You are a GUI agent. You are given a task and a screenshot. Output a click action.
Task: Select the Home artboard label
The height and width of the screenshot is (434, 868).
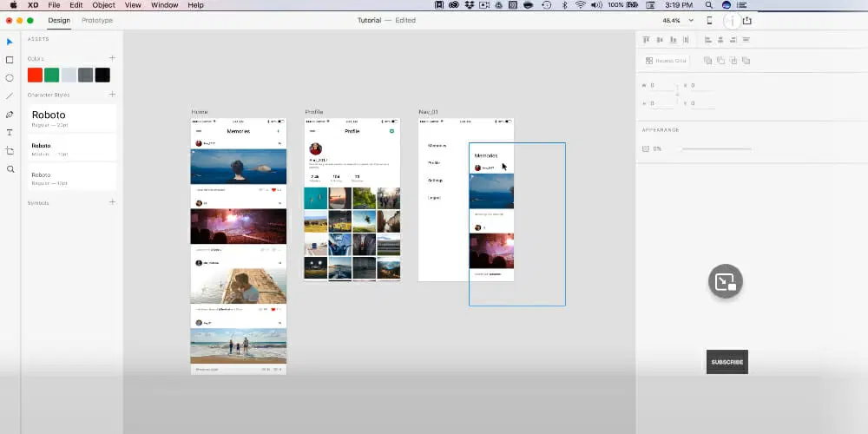[x=200, y=112]
